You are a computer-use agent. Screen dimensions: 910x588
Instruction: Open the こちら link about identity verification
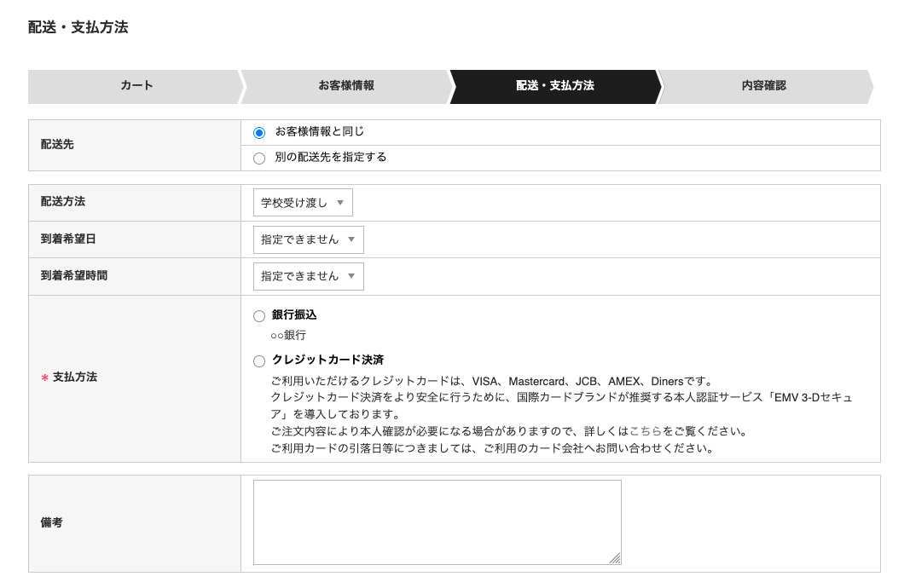click(646, 431)
